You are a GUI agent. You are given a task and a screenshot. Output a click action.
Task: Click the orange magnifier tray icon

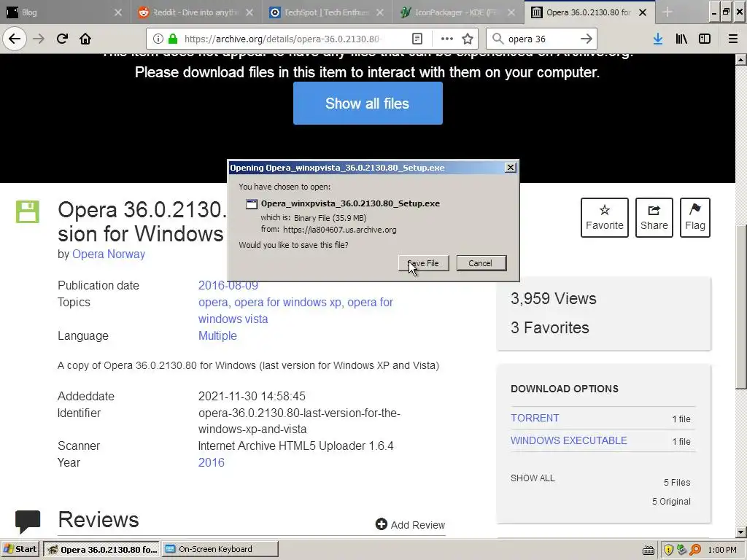[695, 550]
